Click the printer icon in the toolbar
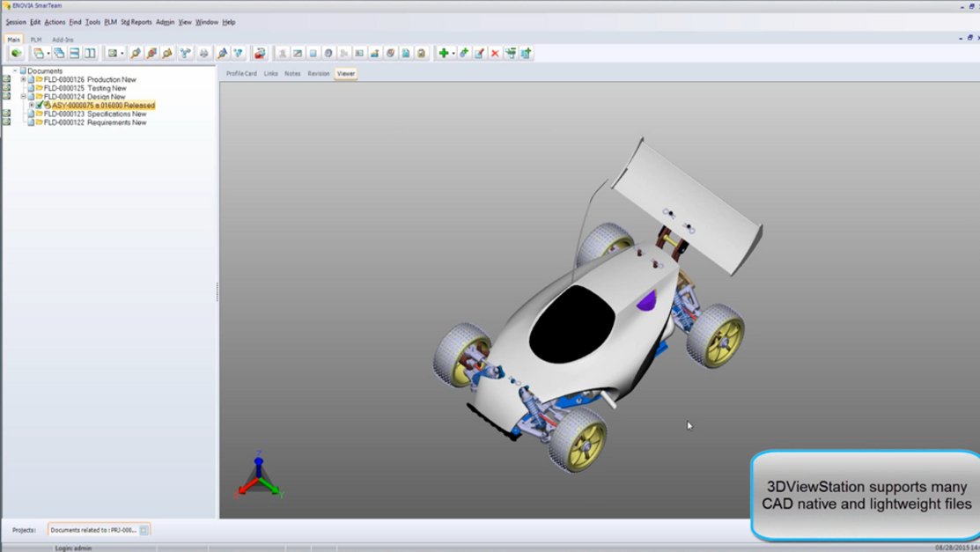The image size is (980, 552). [203, 53]
